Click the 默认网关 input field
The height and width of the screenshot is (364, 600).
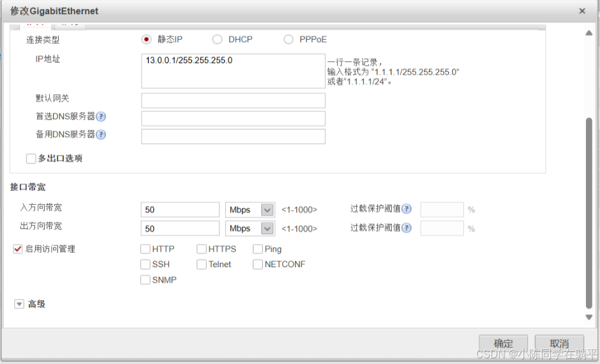pyautogui.click(x=234, y=101)
